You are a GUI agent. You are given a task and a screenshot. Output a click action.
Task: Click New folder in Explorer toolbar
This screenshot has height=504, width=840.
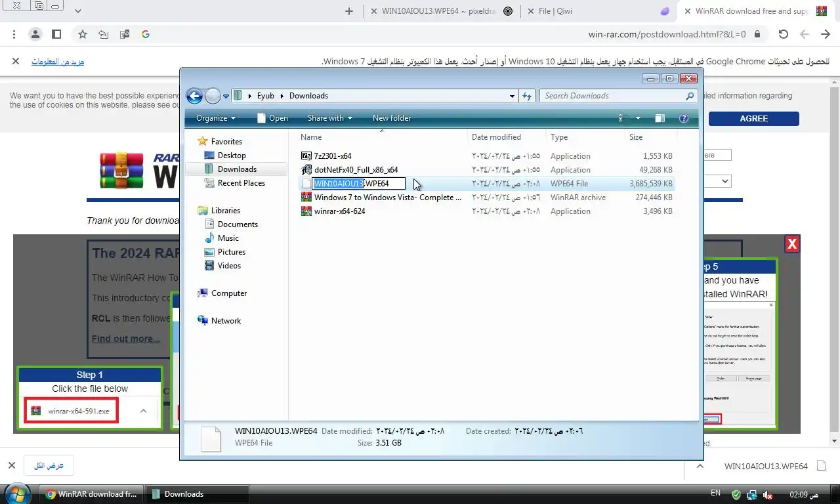pyautogui.click(x=392, y=118)
